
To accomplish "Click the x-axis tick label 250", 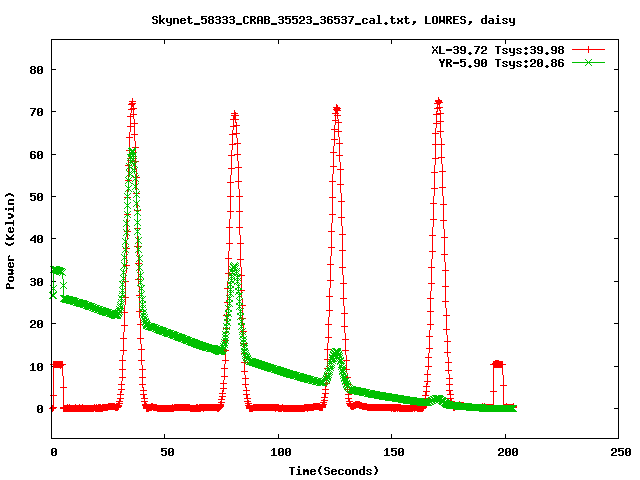I will tap(621, 452).
